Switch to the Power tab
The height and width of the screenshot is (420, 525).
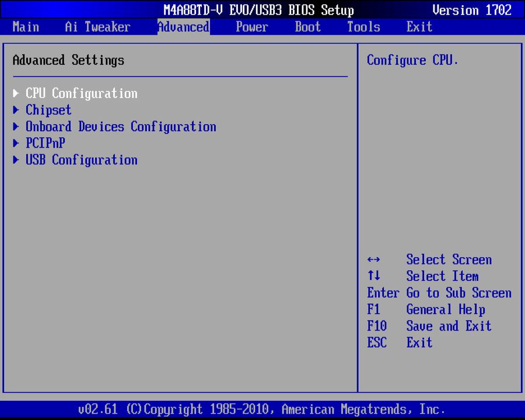pos(252,27)
